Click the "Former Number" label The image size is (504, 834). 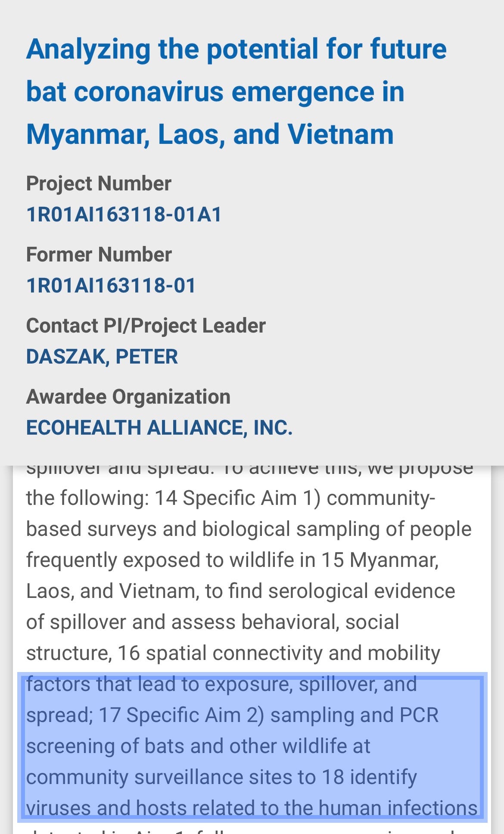tap(99, 255)
